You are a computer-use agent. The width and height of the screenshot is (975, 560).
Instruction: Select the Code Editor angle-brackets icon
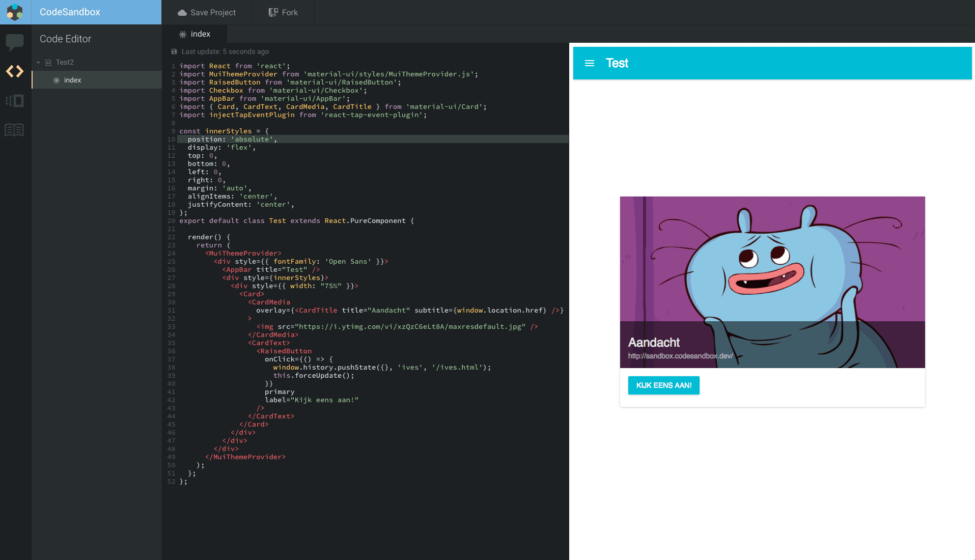[15, 71]
